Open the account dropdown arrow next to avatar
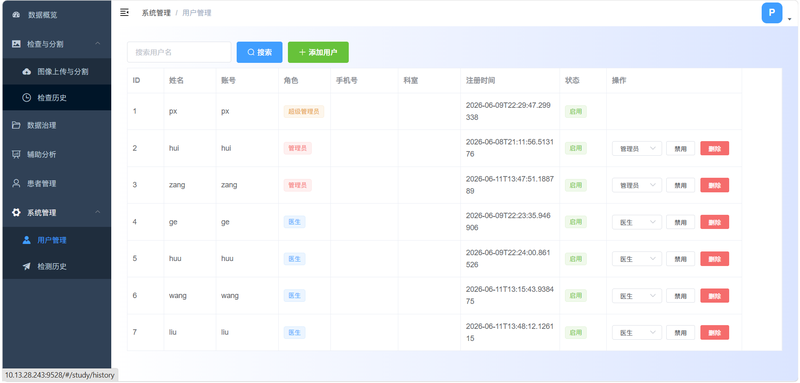The height and width of the screenshot is (383, 800). (790, 19)
